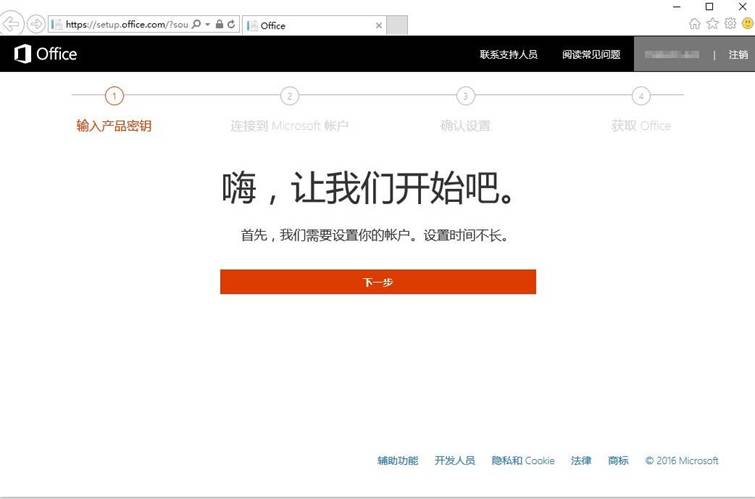Click the search magnifier in address bar

[x=196, y=24]
